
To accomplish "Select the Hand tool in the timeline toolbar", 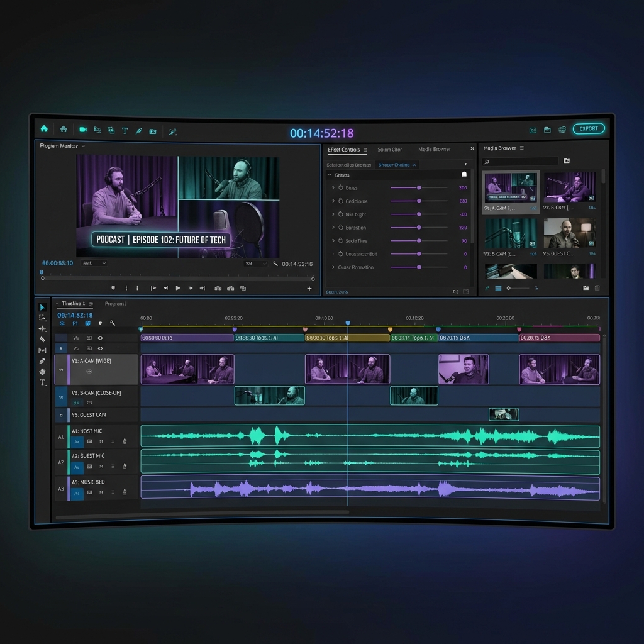I will tap(43, 372).
